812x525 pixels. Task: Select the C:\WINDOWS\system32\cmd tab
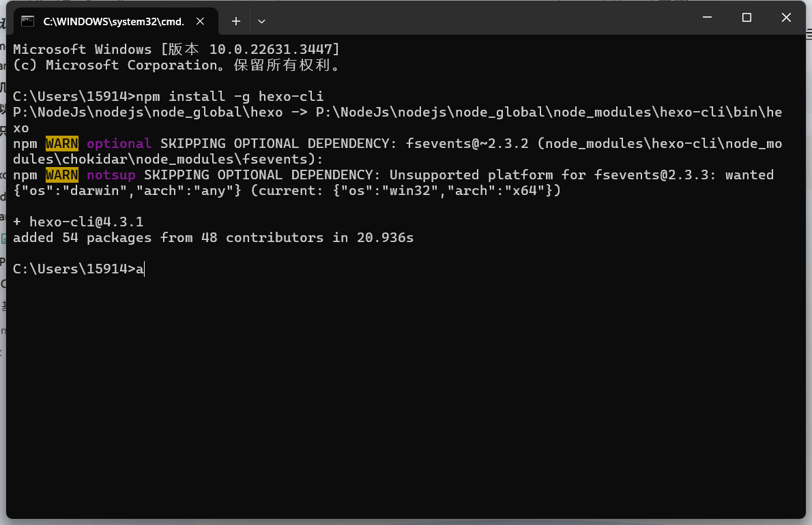113,21
